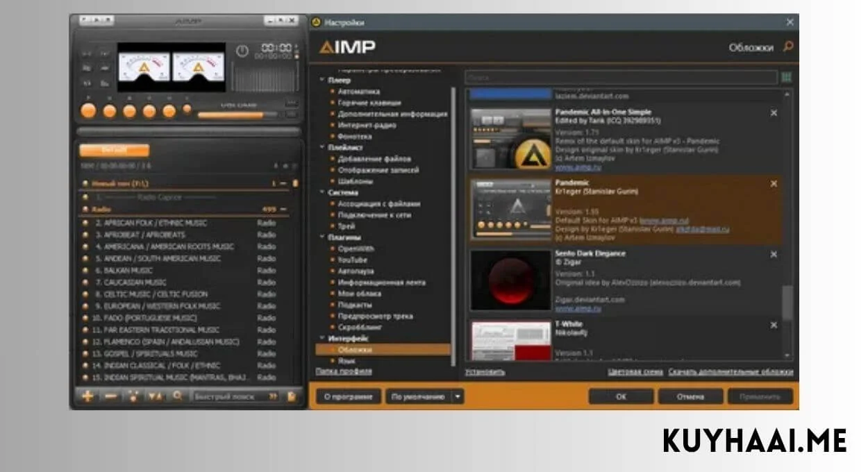
Task: Open Подкасты plugin settings
Action: point(355,305)
